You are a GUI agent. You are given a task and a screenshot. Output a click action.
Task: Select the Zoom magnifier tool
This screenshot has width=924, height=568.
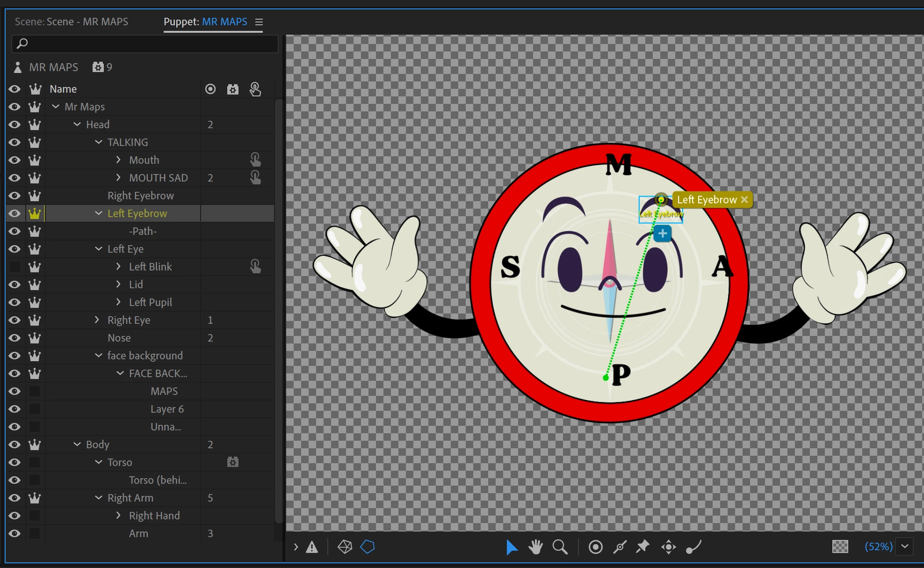(x=560, y=547)
